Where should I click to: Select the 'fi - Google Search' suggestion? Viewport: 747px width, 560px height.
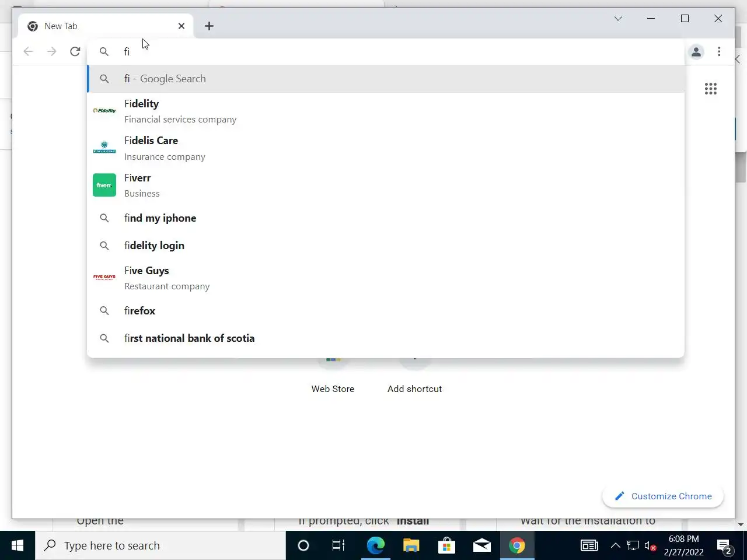(386, 79)
